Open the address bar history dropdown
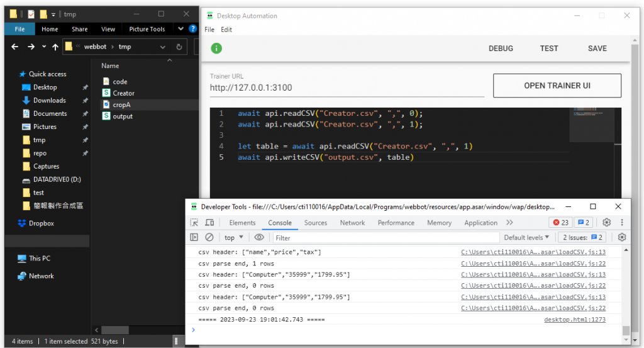 163,47
